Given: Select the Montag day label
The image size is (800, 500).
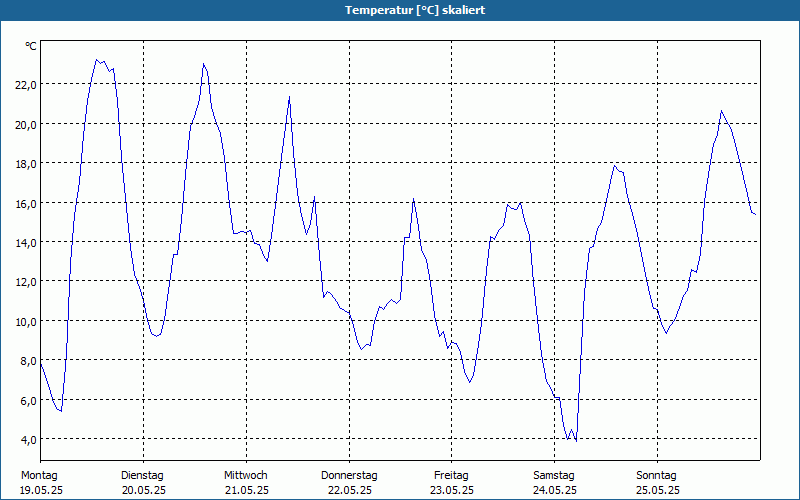Looking at the screenshot, I should (x=39, y=476).
